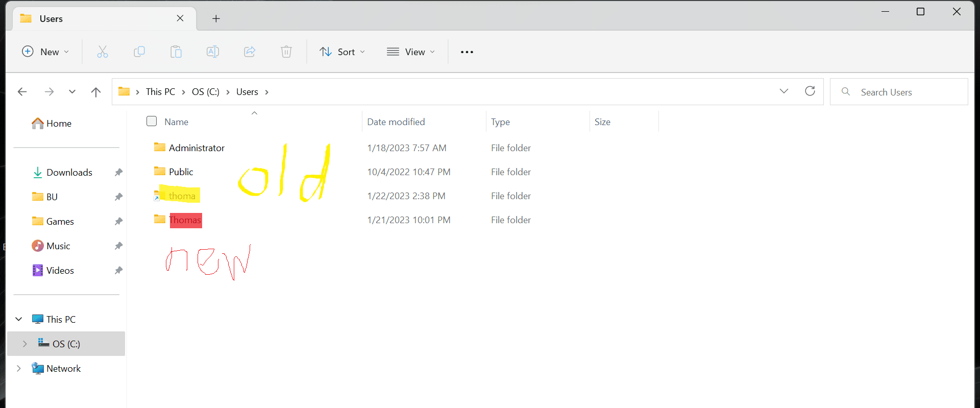Navigate back with the left arrow

pos(22,92)
